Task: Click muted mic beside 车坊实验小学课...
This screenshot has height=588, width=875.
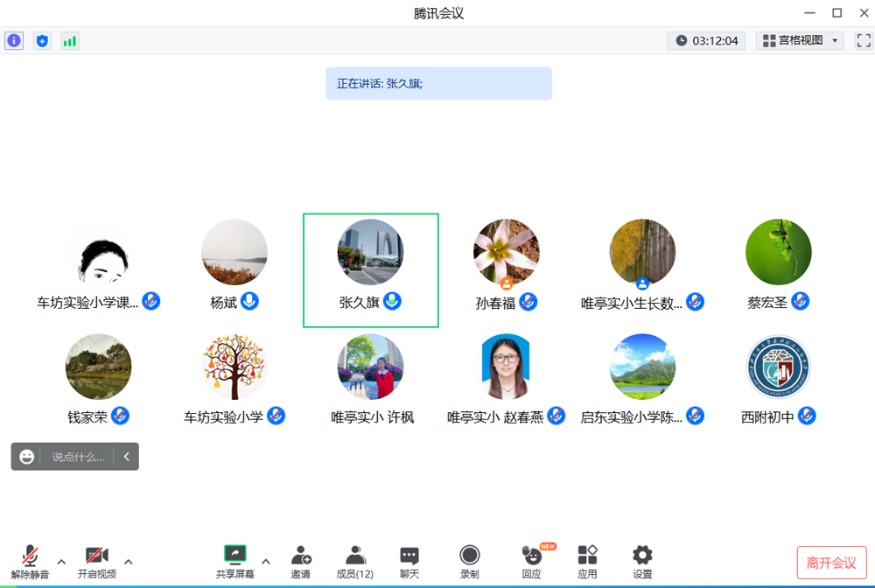Action: click(x=151, y=301)
